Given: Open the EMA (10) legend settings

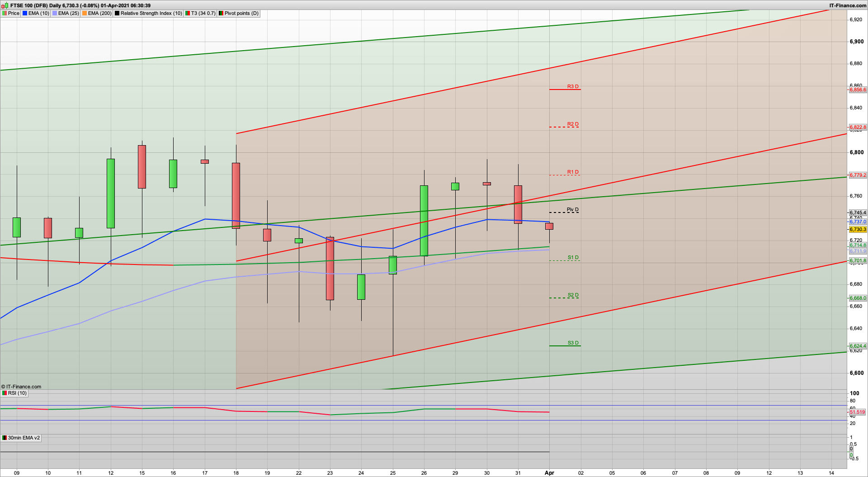Looking at the screenshot, I should point(40,13).
